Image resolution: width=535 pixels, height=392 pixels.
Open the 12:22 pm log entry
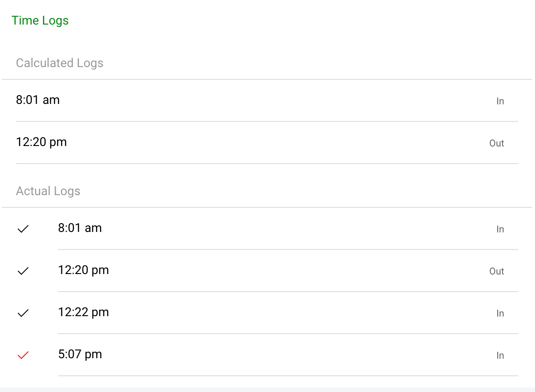click(x=83, y=312)
